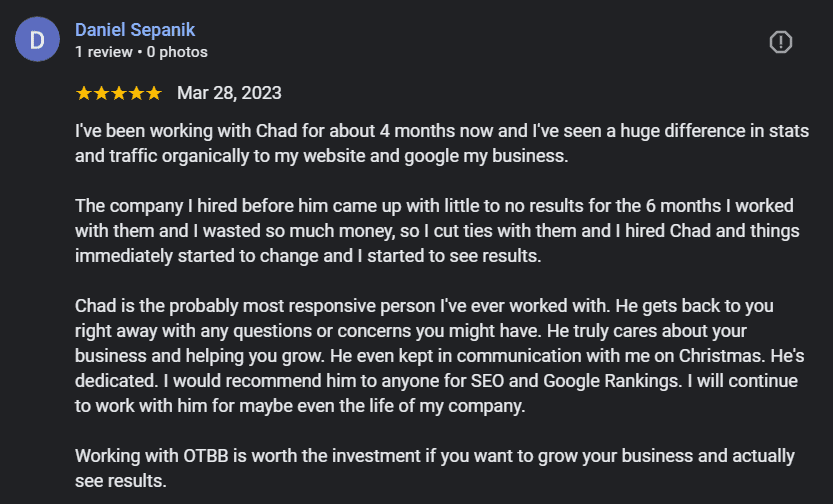This screenshot has height=504, width=833.
Task: Click the '0 photos' reviewer stat
Action: 177,52
